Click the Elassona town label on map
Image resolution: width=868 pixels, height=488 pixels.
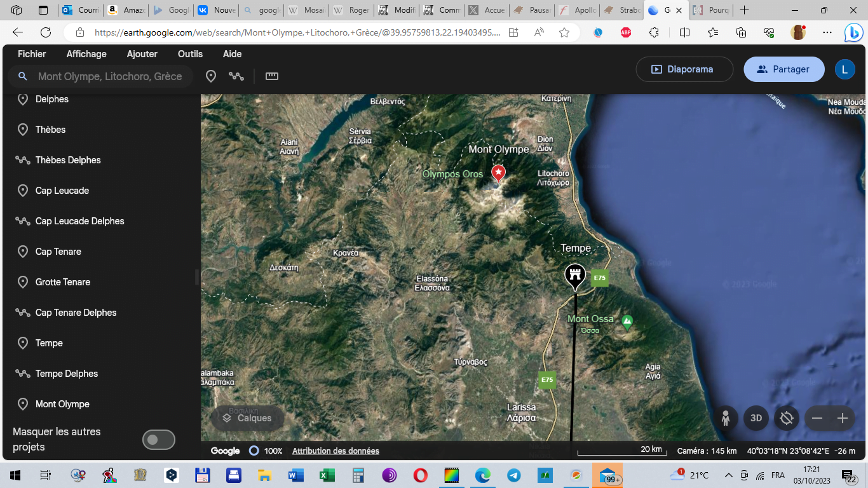[x=432, y=283]
